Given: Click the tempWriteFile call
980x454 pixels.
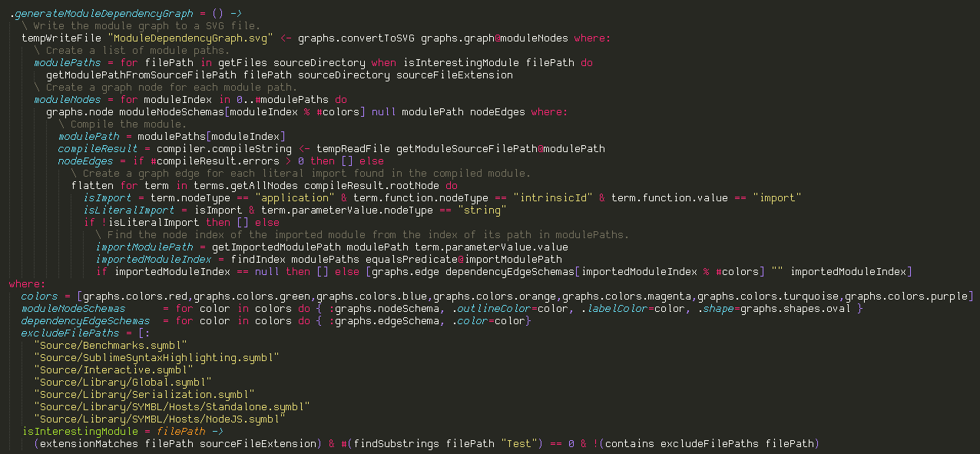Looking at the screenshot, I should click(61, 38).
